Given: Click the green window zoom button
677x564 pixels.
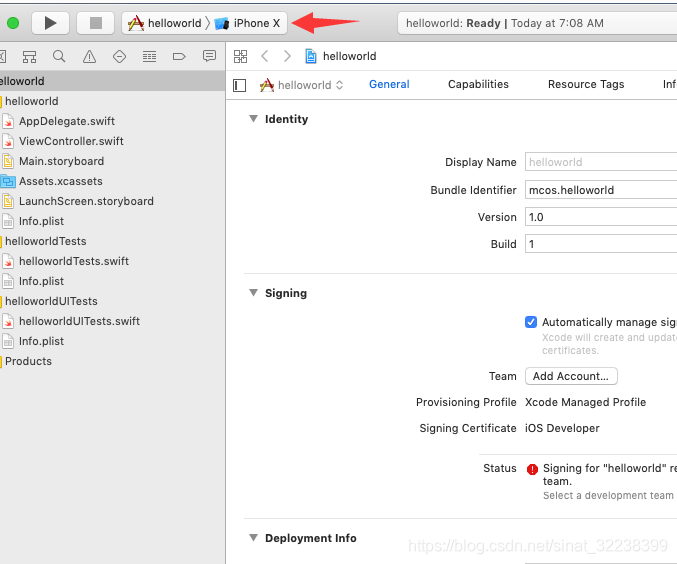Looking at the screenshot, I should pos(13,23).
